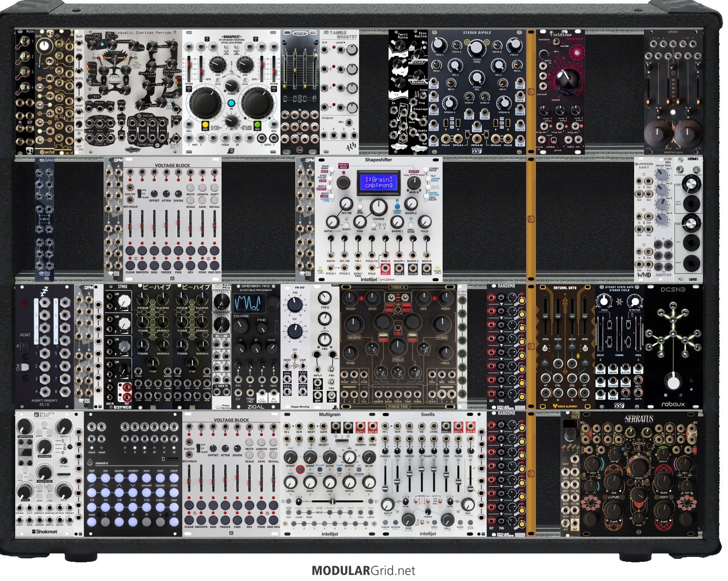This screenshot has width=728, height=581.
Task: Click the FIELD knob on Steady State Gate
Action: pyautogui.click(x=605, y=301)
